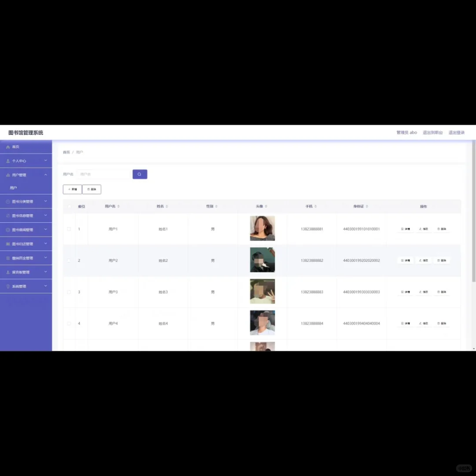Click 删除 delete in the 用户3 row
This screenshot has height=476, width=476.
(x=441, y=292)
